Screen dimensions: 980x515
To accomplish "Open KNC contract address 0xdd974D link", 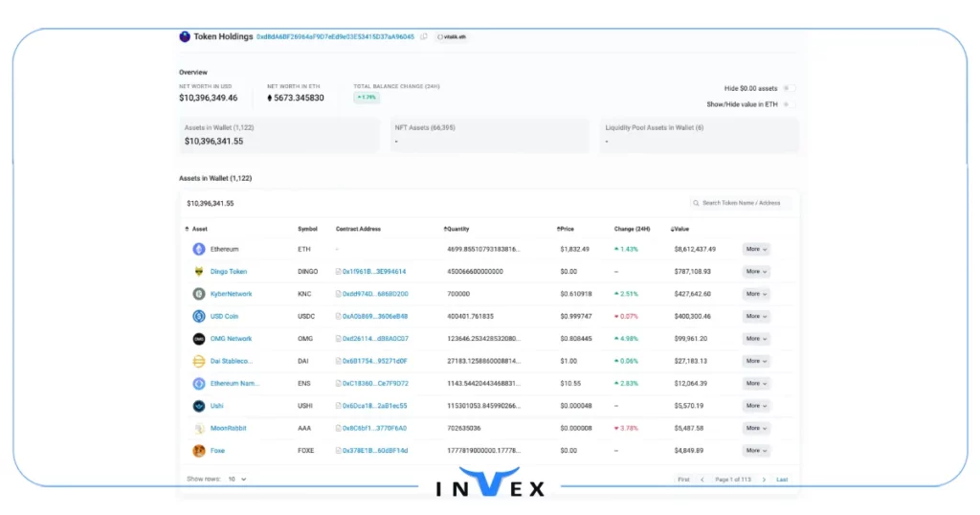I will [375, 294].
